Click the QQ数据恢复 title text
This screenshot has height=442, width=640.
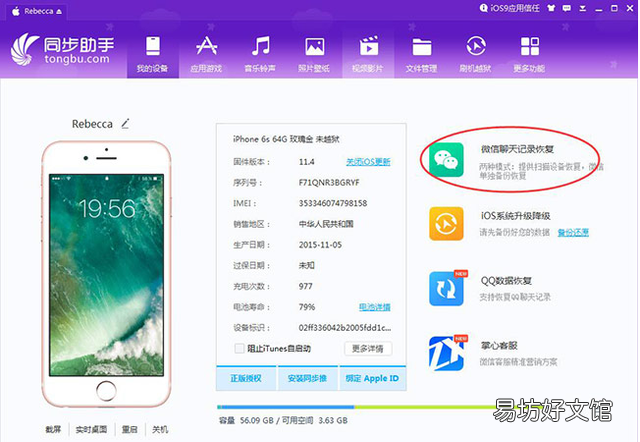point(506,281)
